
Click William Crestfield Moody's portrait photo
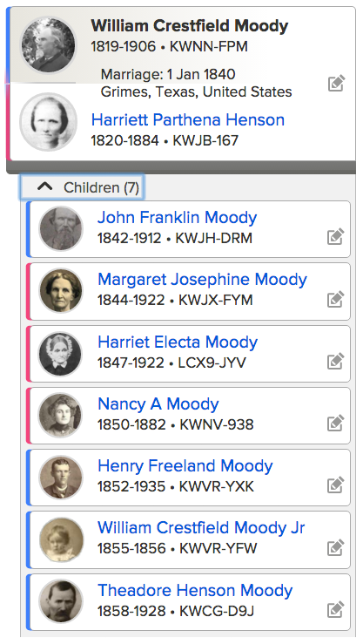point(49,44)
